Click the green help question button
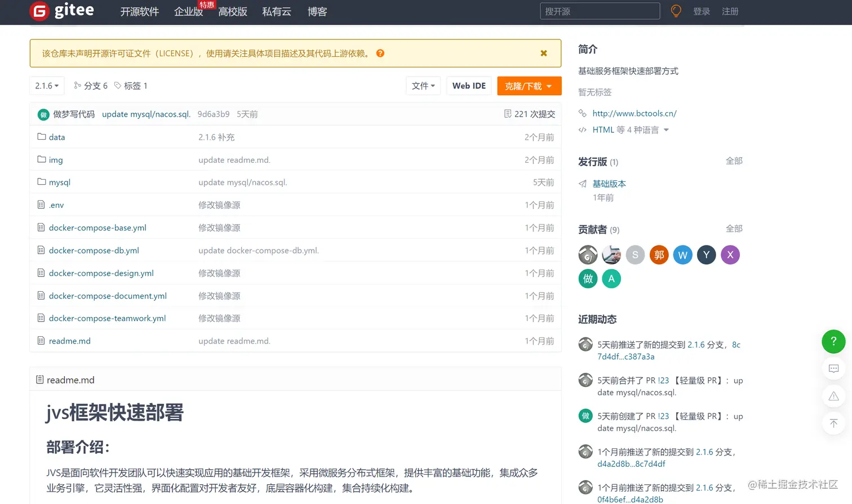Image resolution: width=852 pixels, height=504 pixels. pos(833,341)
